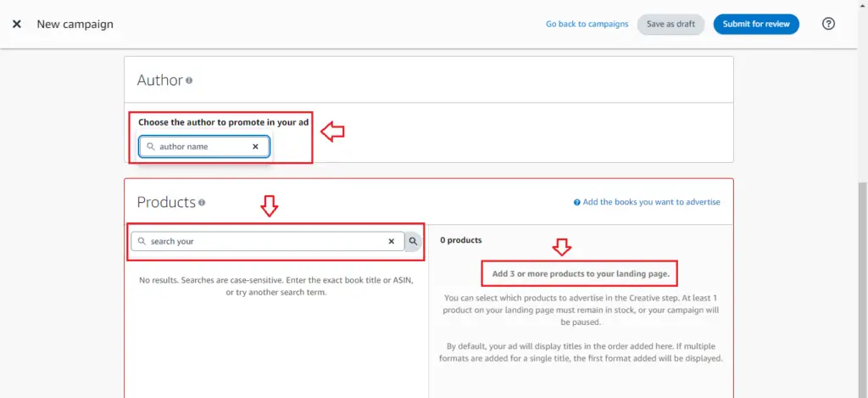Select the '0 products' counter text
The width and height of the screenshot is (868, 398).
(460, 240)
